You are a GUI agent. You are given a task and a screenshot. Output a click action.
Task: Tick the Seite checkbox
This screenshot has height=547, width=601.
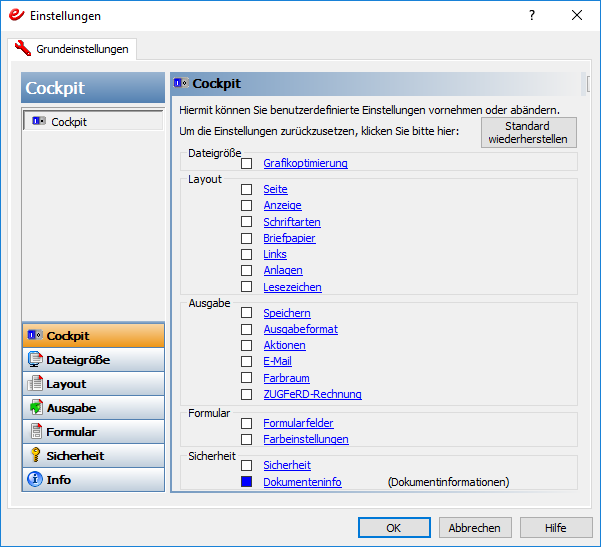[246, 189]
